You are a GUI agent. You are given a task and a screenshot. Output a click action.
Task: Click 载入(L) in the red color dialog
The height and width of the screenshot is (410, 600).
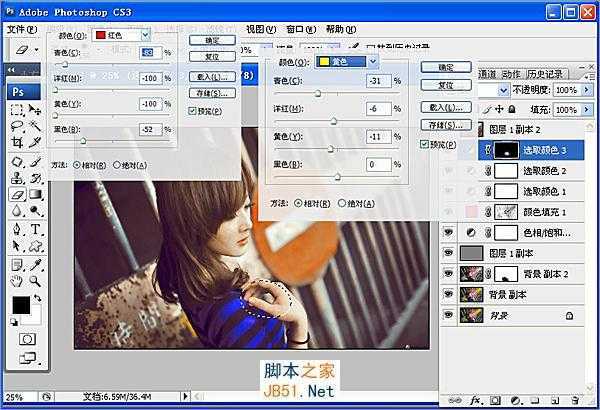212,77
